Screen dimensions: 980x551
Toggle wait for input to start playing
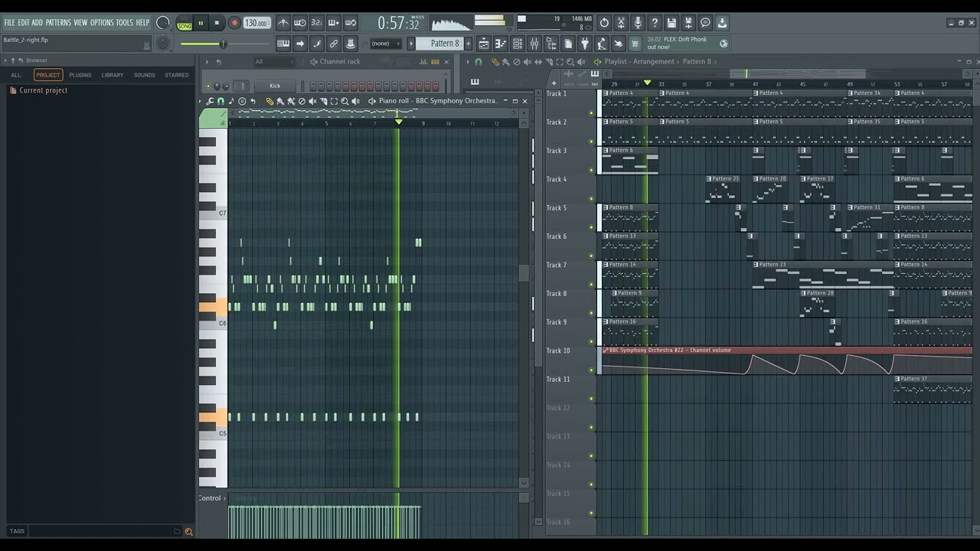(300, 23)
